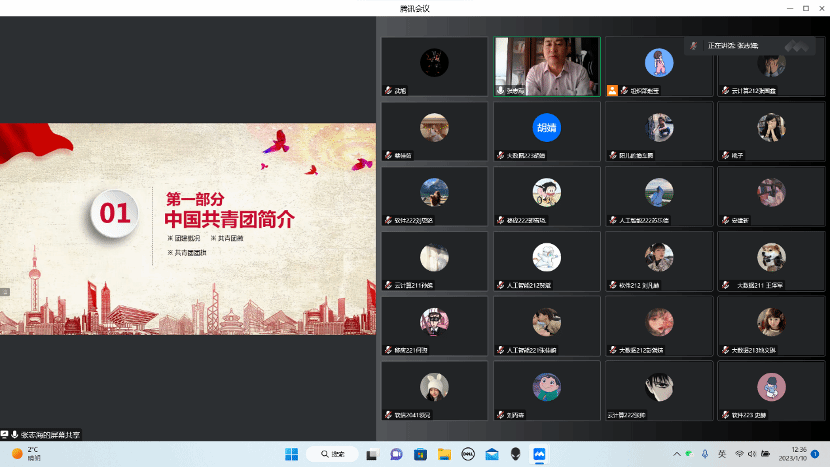Click the screen-sharing label at the bottom left
Image resolution: width=830 pixels, height=468 pixels.
tap(45, 435)
